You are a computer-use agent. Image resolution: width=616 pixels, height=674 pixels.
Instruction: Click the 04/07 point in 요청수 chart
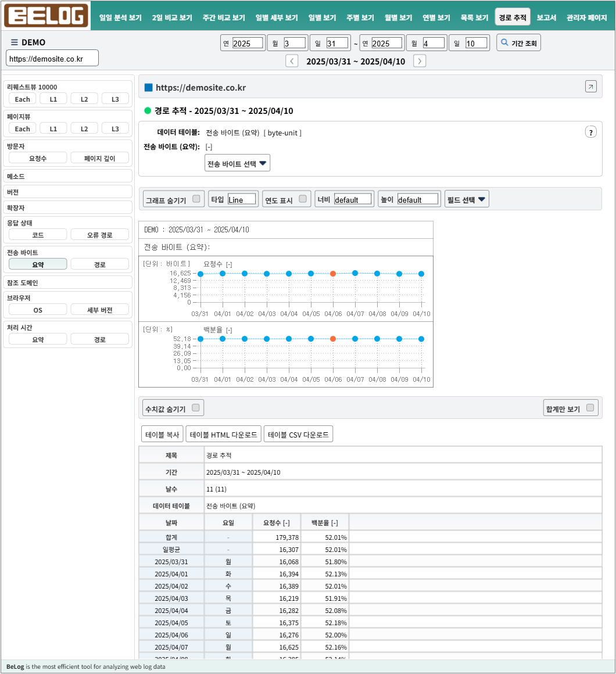pyautogui.click(x=355, y=273)
